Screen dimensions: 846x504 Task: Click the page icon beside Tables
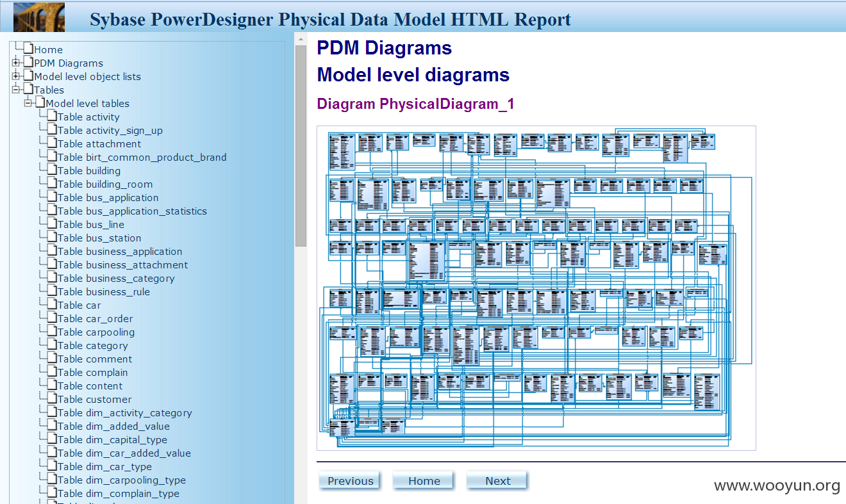28,89
